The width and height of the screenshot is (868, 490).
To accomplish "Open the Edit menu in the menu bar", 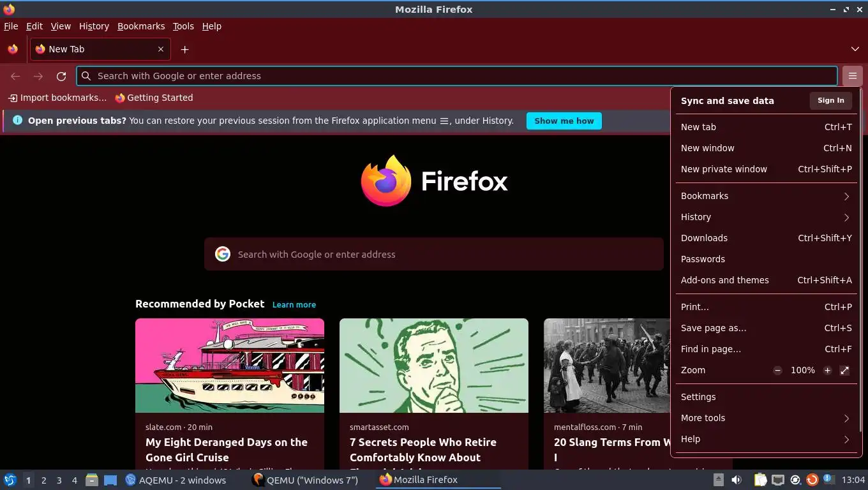I will [x=34, y=26].
